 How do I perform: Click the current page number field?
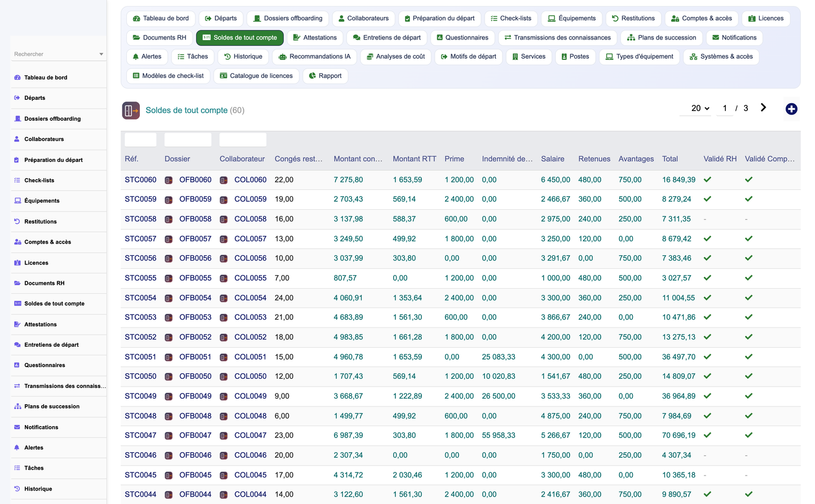(725, 108)
